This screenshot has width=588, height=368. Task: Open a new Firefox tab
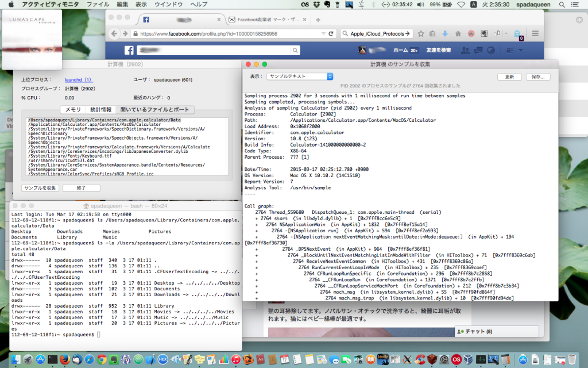(x=318, y=20)
